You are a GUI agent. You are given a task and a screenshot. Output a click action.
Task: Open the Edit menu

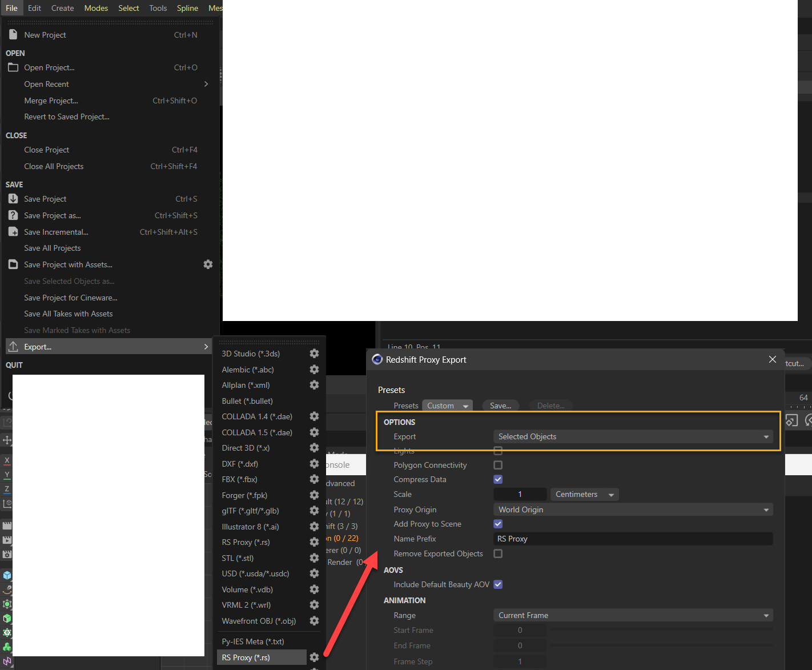click(x=34, y=8)
